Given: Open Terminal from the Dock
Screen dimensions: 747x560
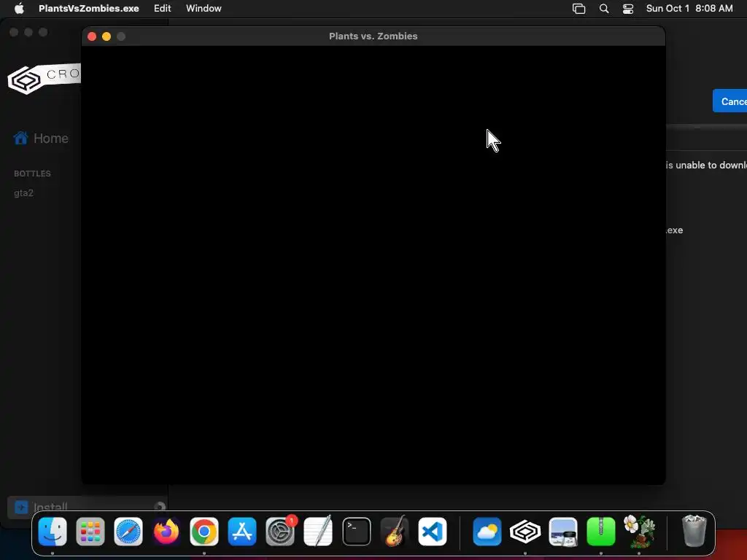Looking at the screenshot, I should tap(356, 532).
